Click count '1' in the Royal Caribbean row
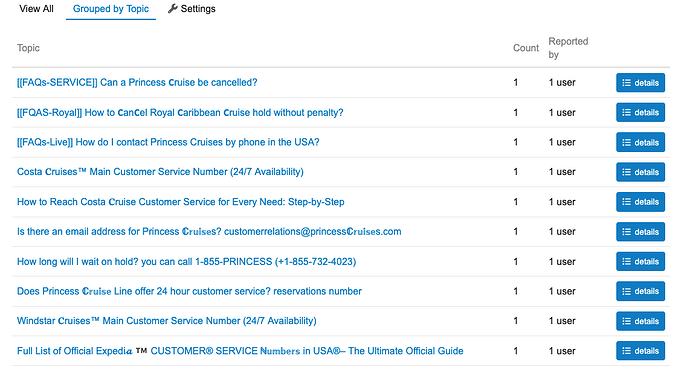 click(x=515, y=112)
